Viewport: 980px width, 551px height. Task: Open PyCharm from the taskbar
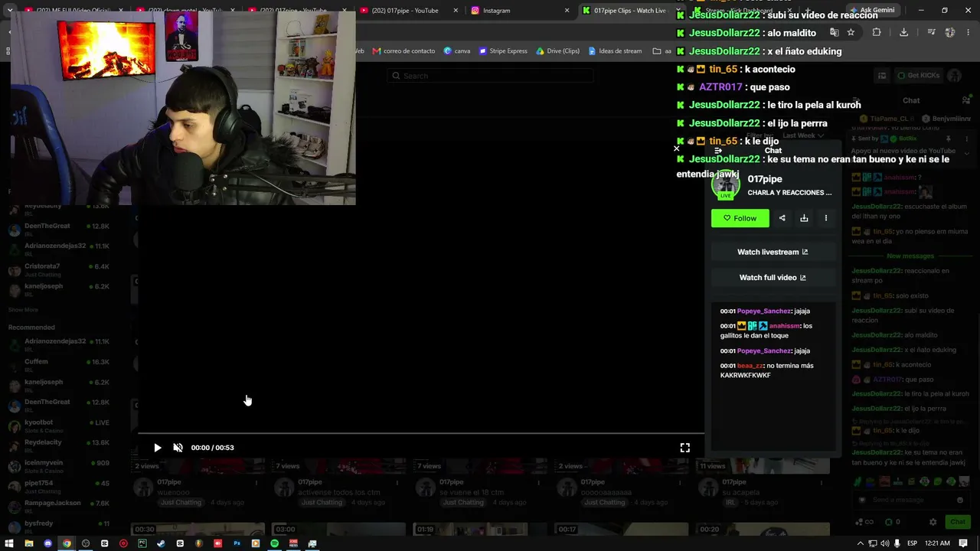pyautogui.click(x=142, y=543)
